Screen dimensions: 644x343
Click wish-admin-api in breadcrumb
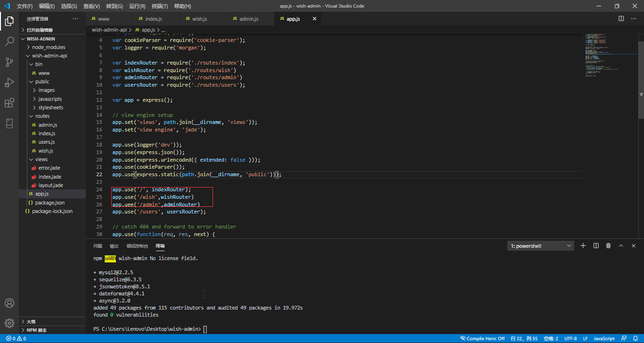[x=109, y=30]
